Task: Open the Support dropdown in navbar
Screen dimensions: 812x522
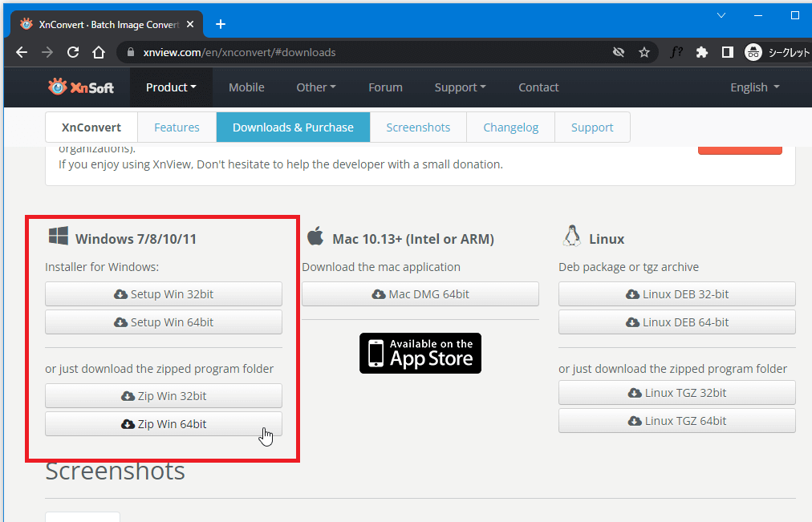Action: [x=460, y=87]
